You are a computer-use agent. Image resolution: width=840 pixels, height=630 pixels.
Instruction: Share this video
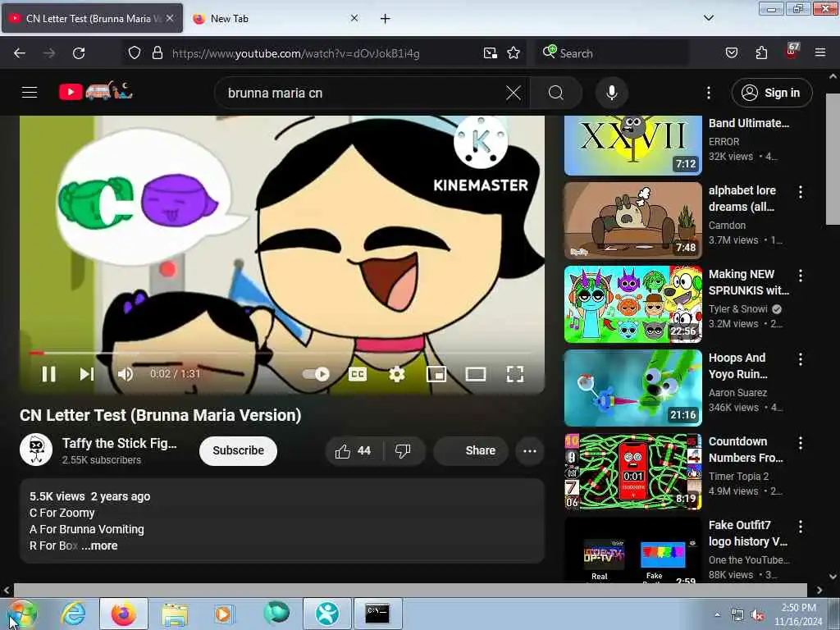point(470,451)
